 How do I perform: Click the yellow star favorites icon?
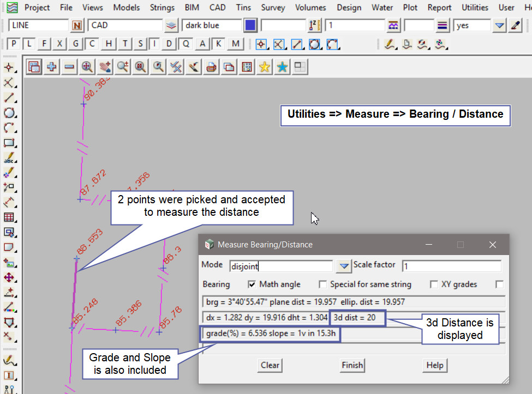[x=265, y=66]
